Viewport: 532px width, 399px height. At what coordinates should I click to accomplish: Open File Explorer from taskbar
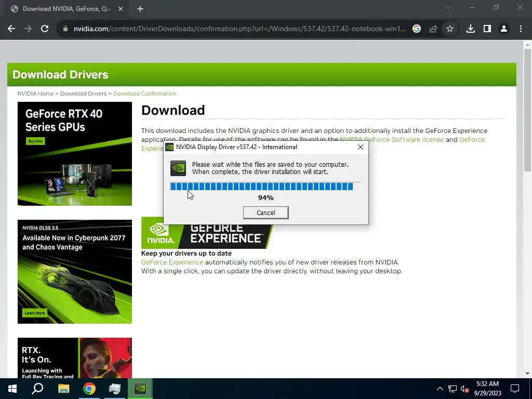[63, 389]
